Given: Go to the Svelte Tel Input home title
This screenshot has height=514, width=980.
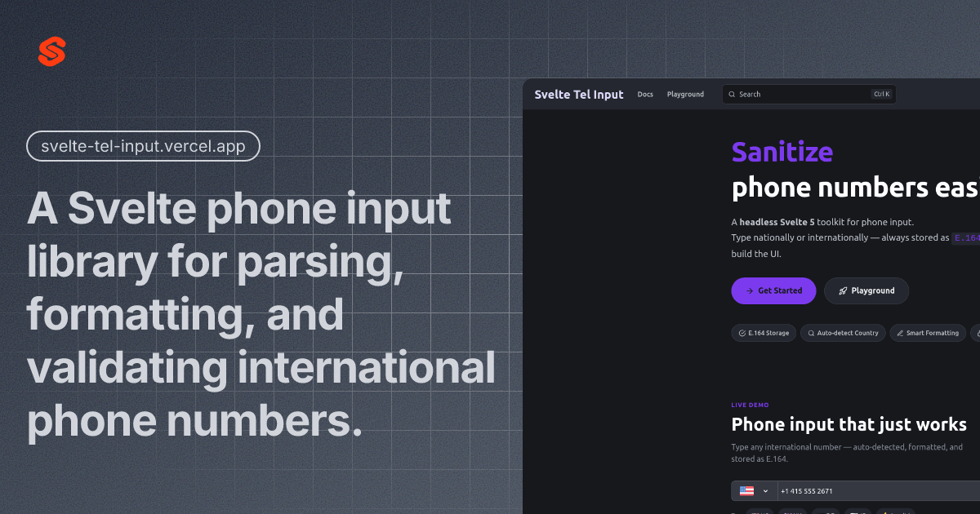Looking at the screenshot, I should (x=578, y=95).
